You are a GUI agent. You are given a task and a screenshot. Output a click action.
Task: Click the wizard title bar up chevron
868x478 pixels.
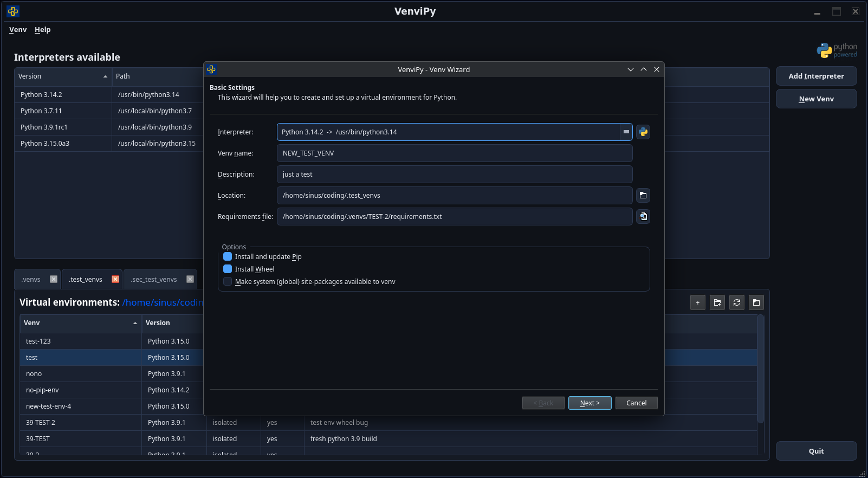click(644, 69)
